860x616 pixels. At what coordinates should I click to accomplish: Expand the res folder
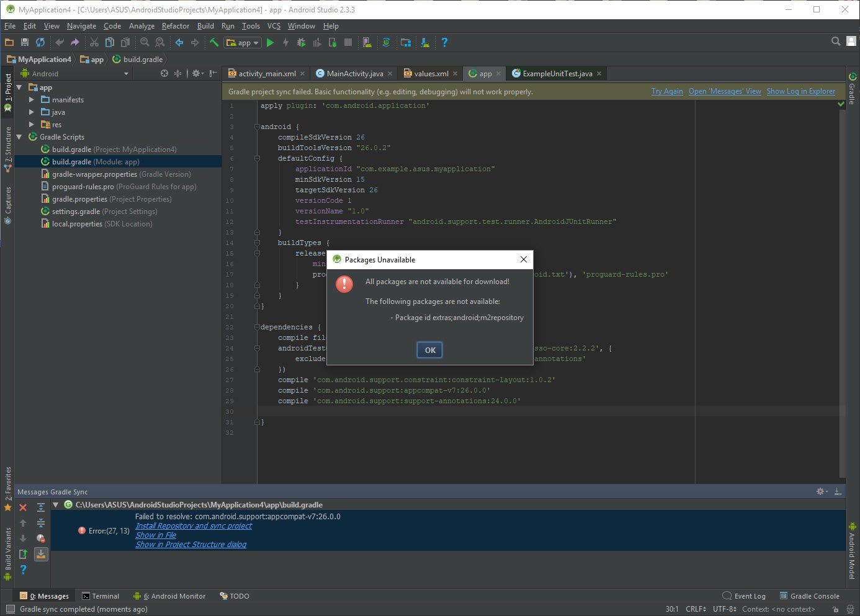32,125
